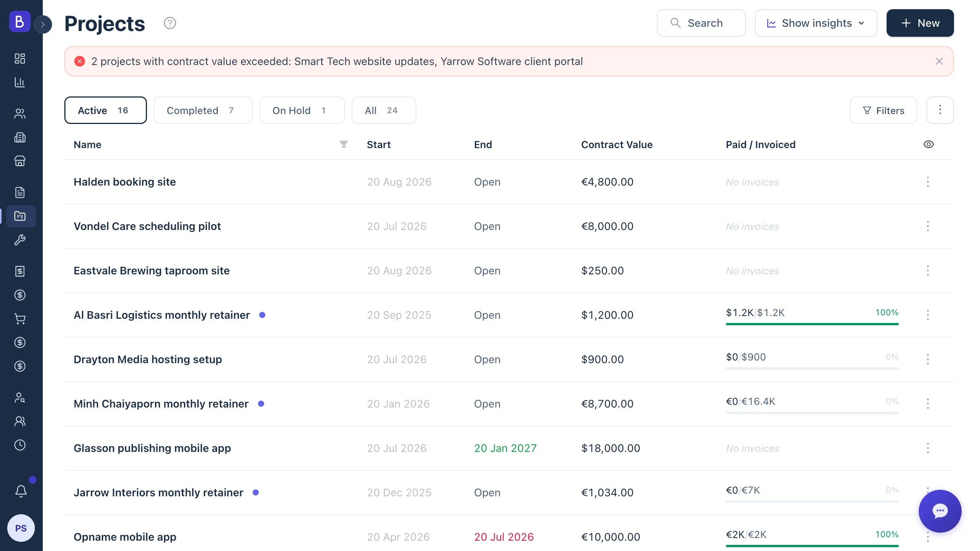Screen dimensions: 980x551
Task: Switch to the Completed tab
Action: click(x=203, y=110)
